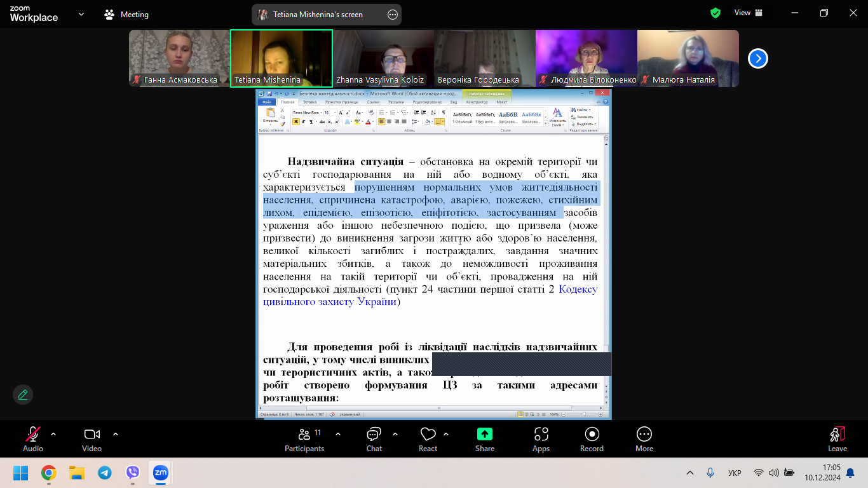Switch to the Ссылки ribbon tab
The image size is (868, 488).
[373, 102]
